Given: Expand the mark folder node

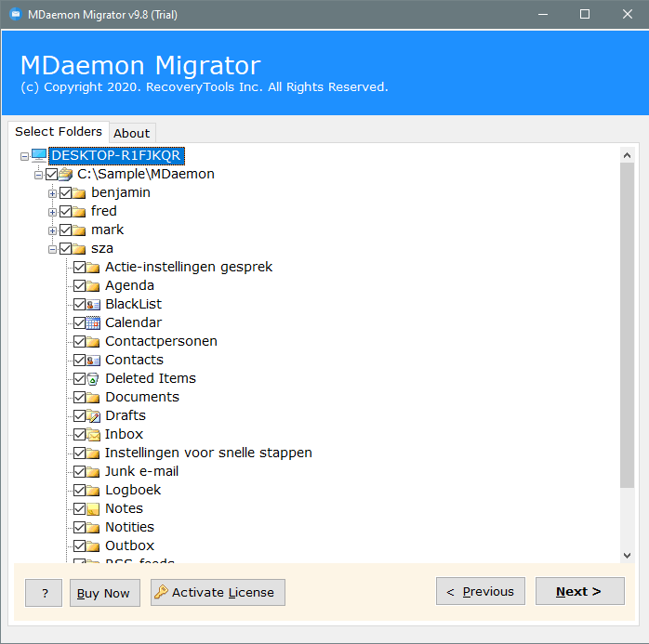Looking at the screenshot, I should (x=52, y=230).
